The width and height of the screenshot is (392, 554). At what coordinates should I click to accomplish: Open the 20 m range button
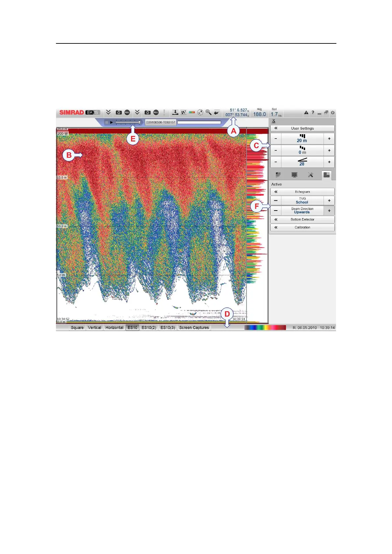point(302,139)
